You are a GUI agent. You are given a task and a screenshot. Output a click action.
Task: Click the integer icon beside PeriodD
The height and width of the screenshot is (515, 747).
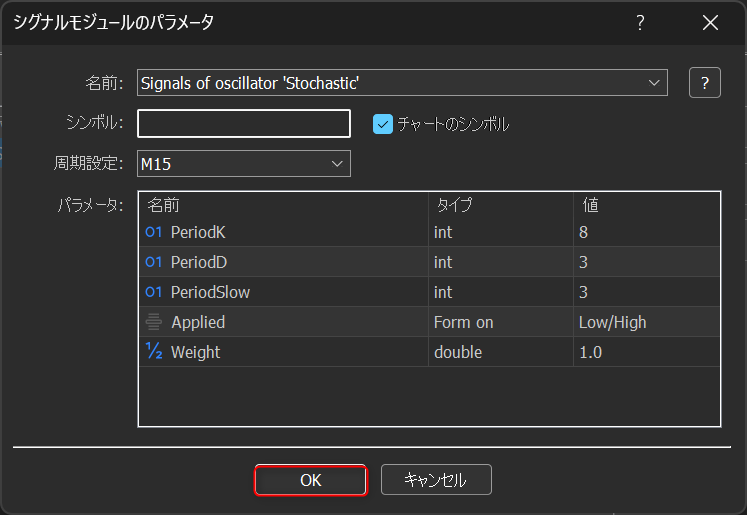pos(153,262)
